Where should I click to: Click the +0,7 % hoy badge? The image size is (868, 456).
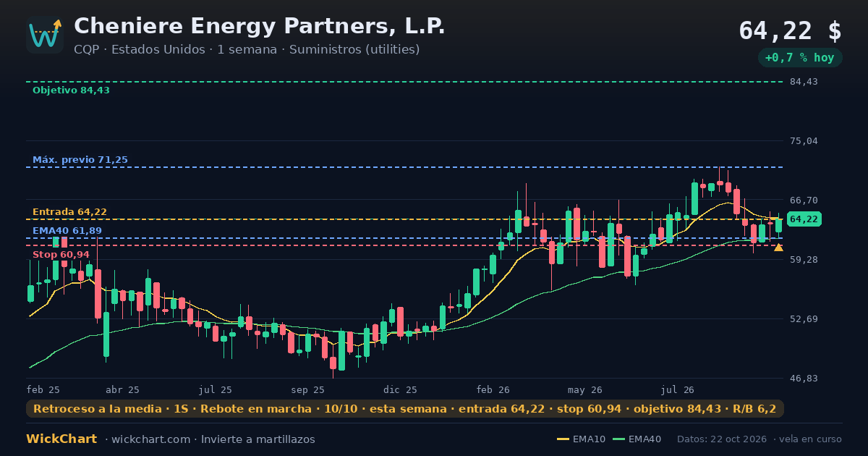tap(800, 58)
